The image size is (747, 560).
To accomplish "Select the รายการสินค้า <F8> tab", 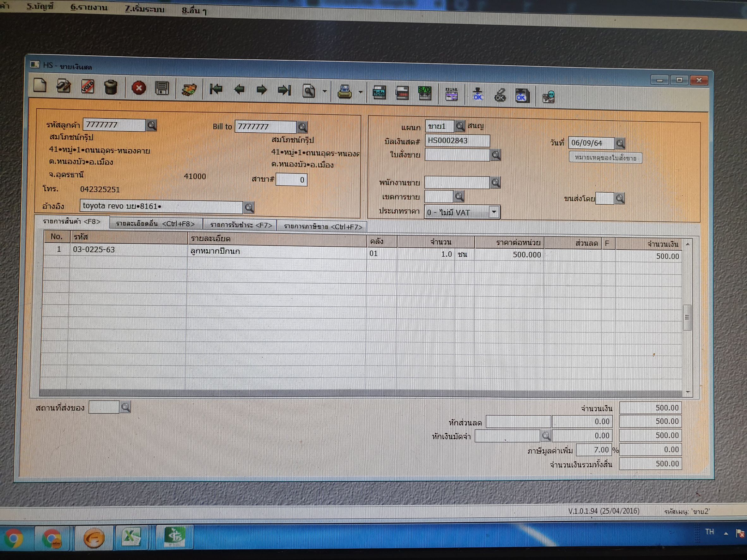I will click(x=72, y=222).
